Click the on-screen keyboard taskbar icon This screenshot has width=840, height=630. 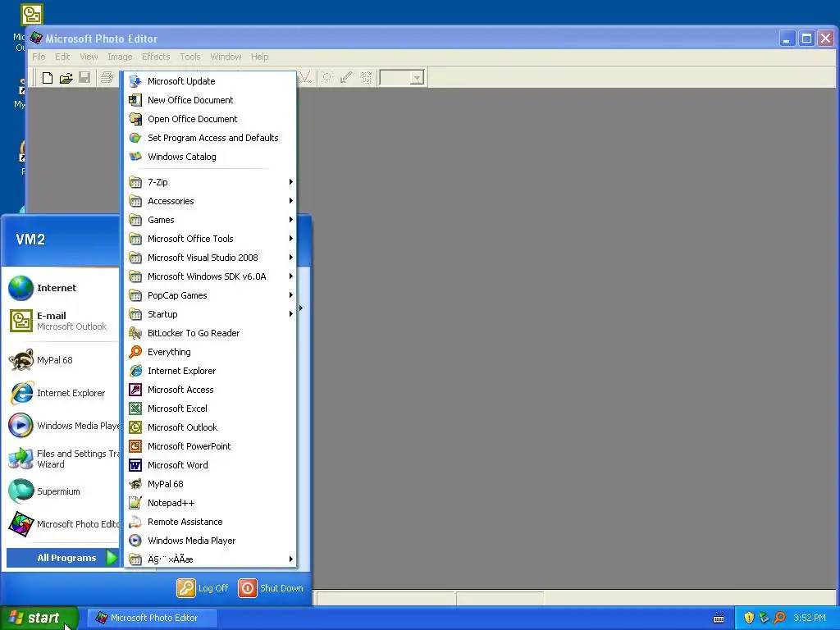click(719, 619)
